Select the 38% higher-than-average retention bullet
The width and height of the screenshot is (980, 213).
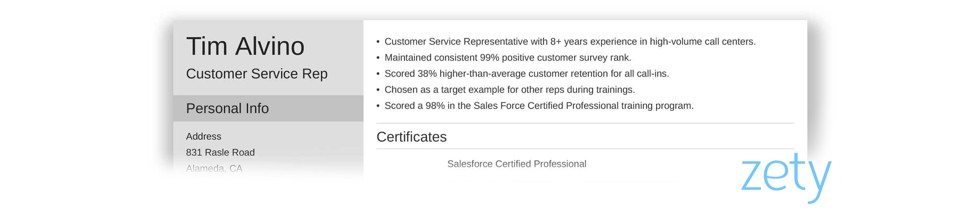pyautogui.click(x=527, y=74)
